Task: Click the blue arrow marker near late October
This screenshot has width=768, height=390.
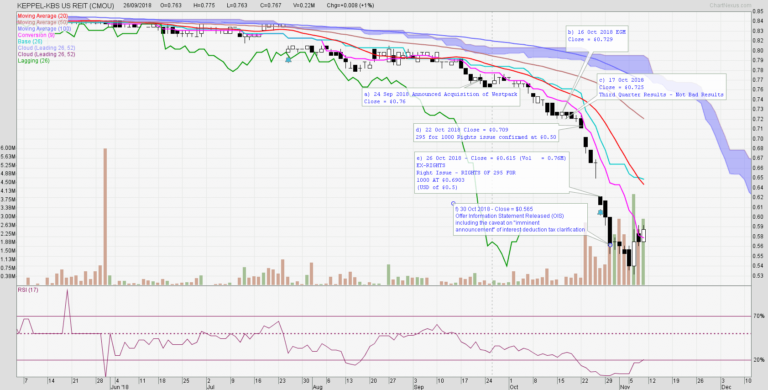Action: tap(600, 212)
